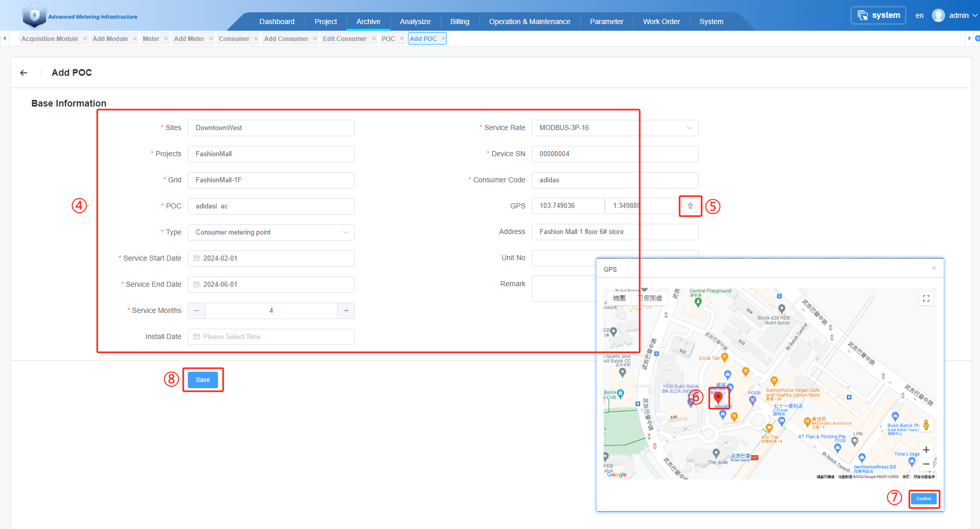Switch map to 地图 map view
Screen dimensions: 980x529
pos(619,298)
